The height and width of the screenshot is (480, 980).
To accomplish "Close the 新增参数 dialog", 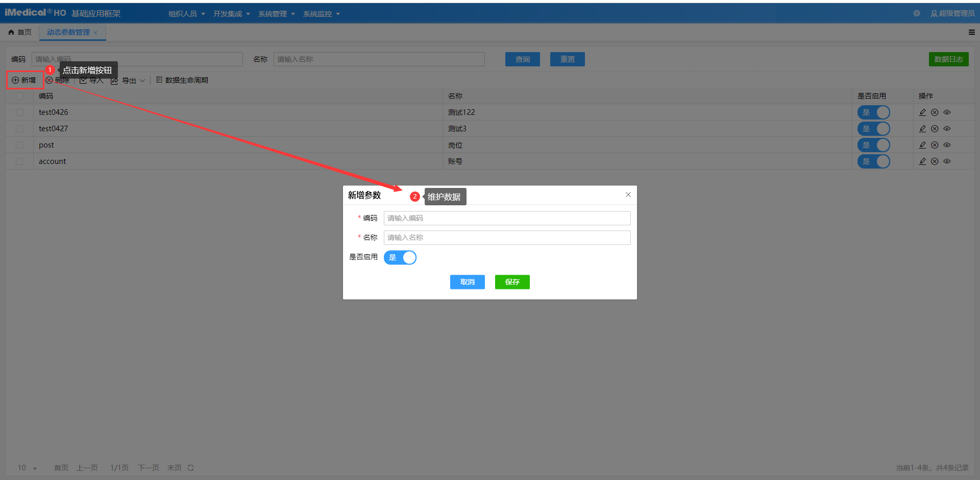I will click(628, 195).
